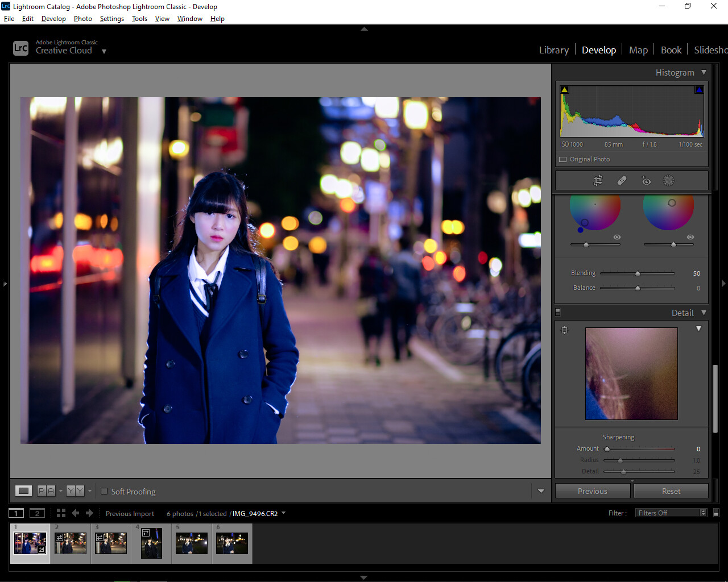Click the develop adjustments badge on thumbnail 1
Viewport: 728px width, 582px height.
point(42,550)
